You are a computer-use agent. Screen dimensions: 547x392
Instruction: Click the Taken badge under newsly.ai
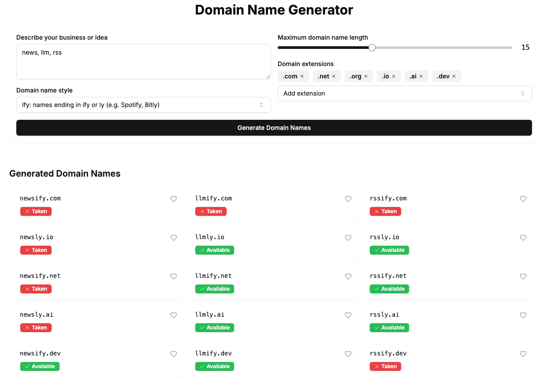coord(36,328)
